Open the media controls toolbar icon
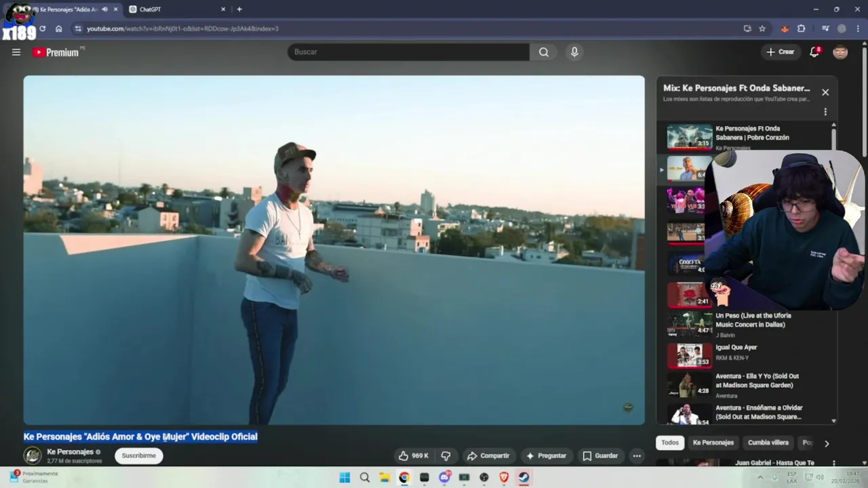 [x=825, y=28]
